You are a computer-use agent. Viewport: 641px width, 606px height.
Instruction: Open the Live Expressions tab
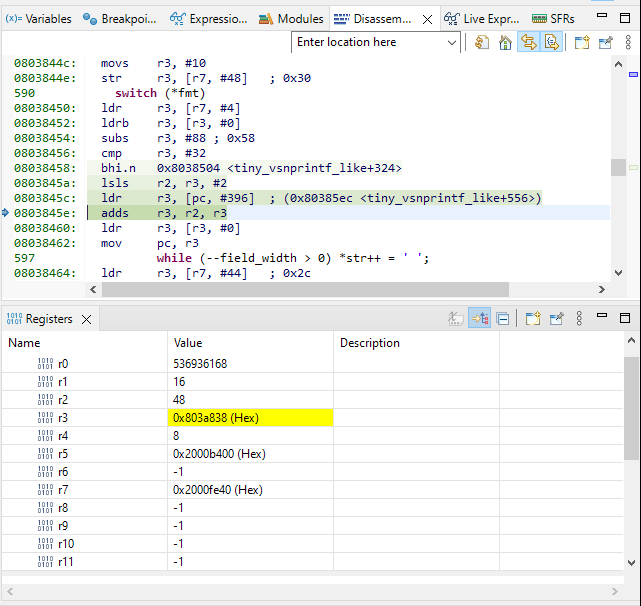[x=482, y=19]
